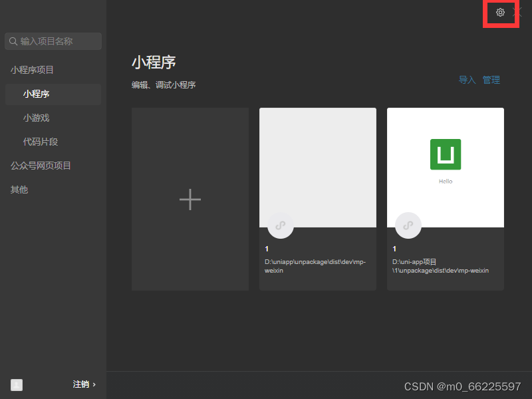Open settings via the gear icon
Screen dimensions: 532x399
(500, 13)
